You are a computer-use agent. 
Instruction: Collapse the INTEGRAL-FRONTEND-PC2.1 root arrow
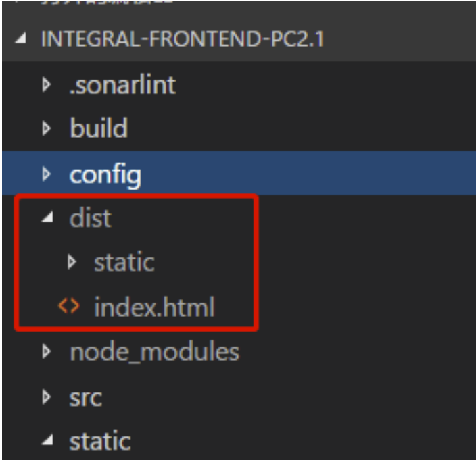(22, 39)
